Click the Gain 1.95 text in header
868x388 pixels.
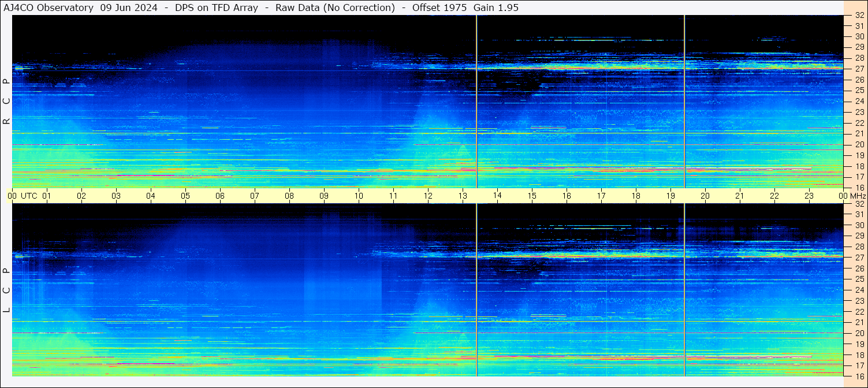coord(496,8)
